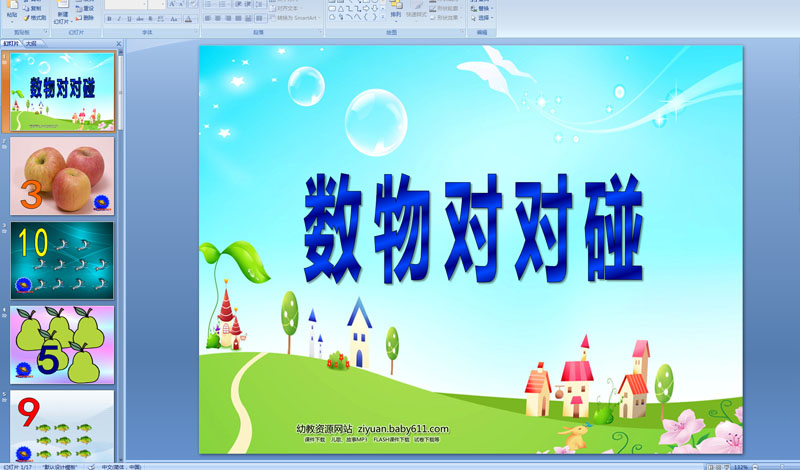800x470 pixels.
Task: Select the 幻灯片 (Slides) tab
Action: [x=11, y=44]
